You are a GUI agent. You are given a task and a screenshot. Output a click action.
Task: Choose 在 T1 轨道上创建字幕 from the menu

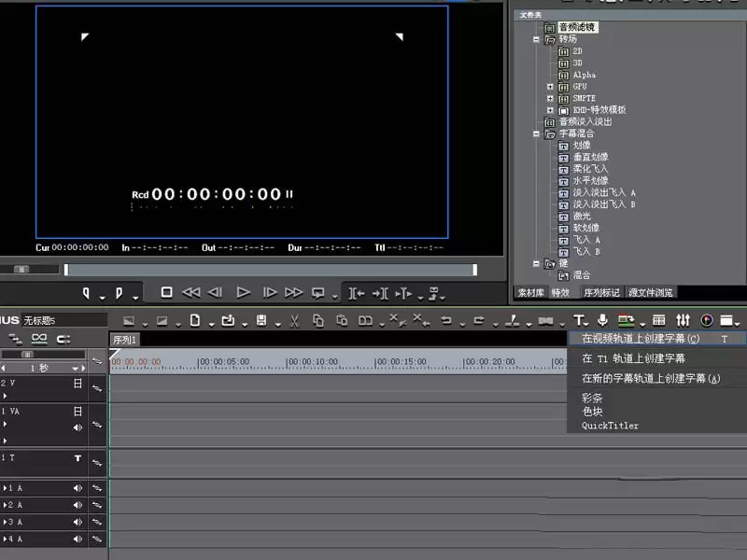[633, 358]
